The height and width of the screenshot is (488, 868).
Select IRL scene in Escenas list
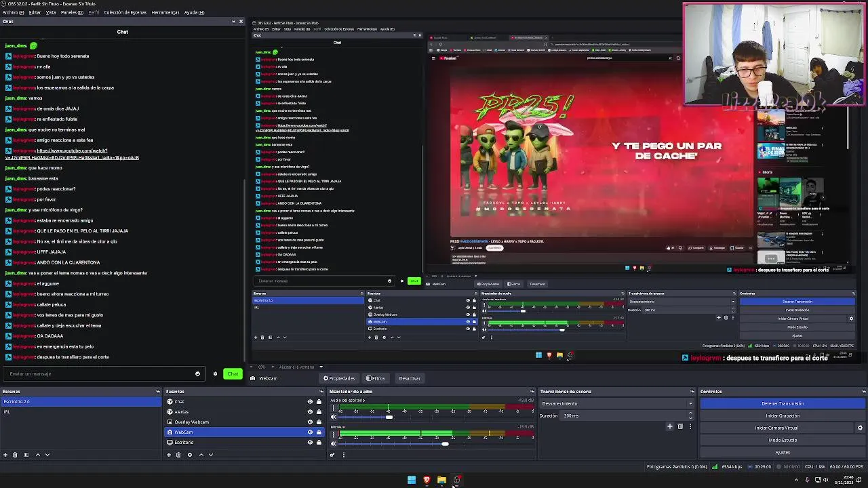[81, 411]
